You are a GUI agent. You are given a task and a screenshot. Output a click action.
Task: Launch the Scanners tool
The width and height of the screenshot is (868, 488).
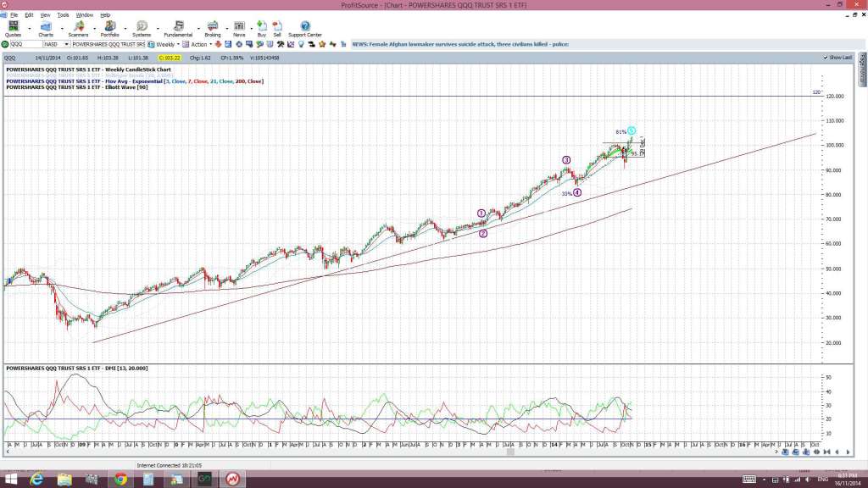pyautogui.click(x=78, y=29)
